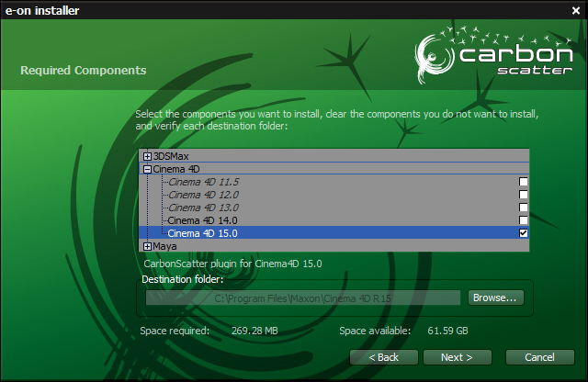Click the 269.28 MB space required value

pyautogui.click(x=254, y=331)
